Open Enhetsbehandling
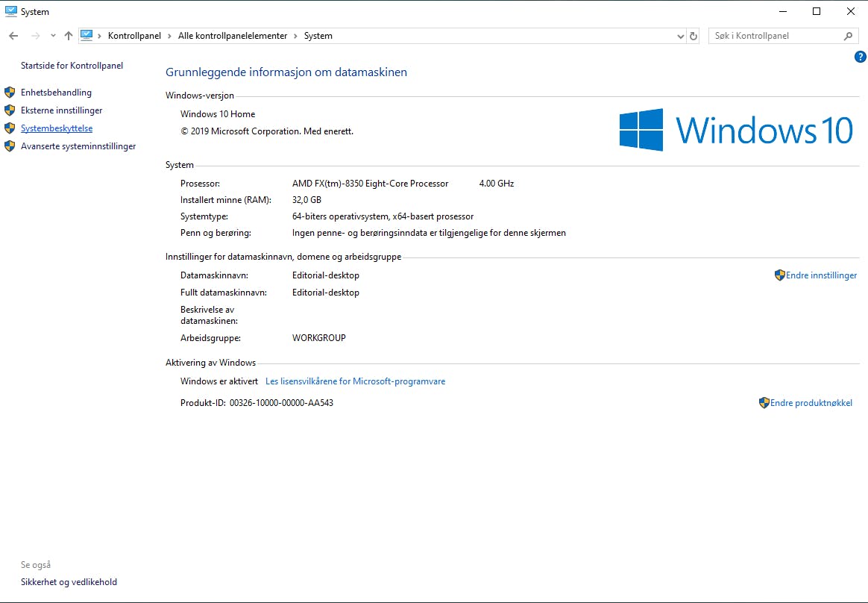This screenshot has width=868, height=603. point(56,93)
